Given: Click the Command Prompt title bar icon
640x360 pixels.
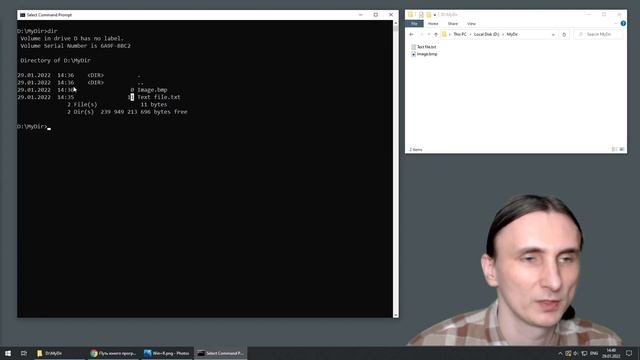Looking at the screenshot, I should [22, 15].
